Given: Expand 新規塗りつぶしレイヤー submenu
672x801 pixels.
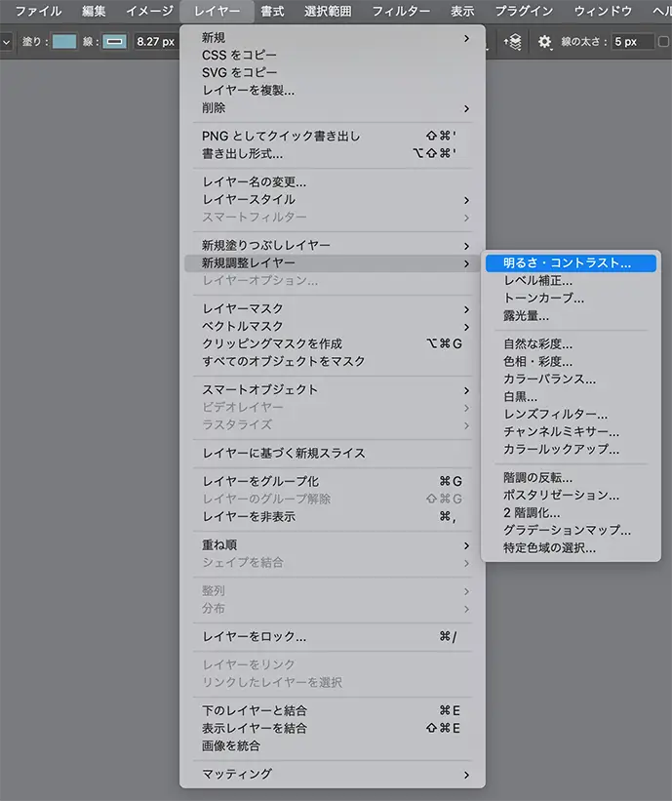Looking at the screenshot, I should click(x=333, y=245).
